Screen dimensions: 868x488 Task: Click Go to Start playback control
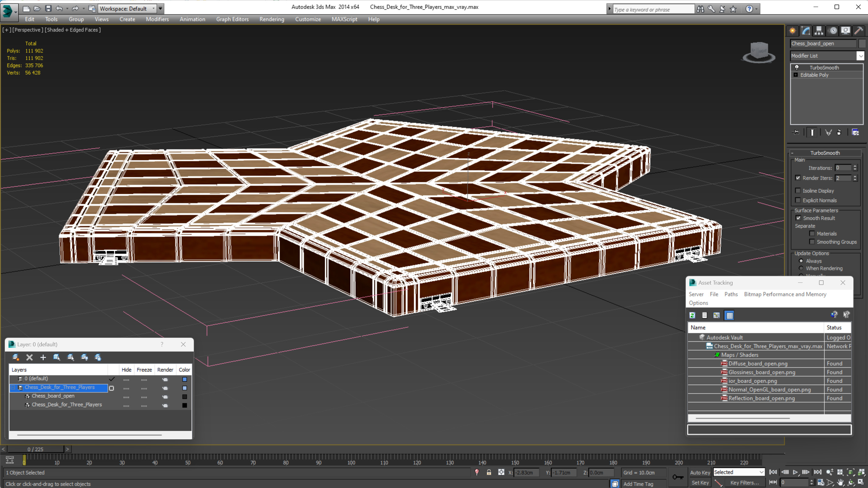pos(773,472)
